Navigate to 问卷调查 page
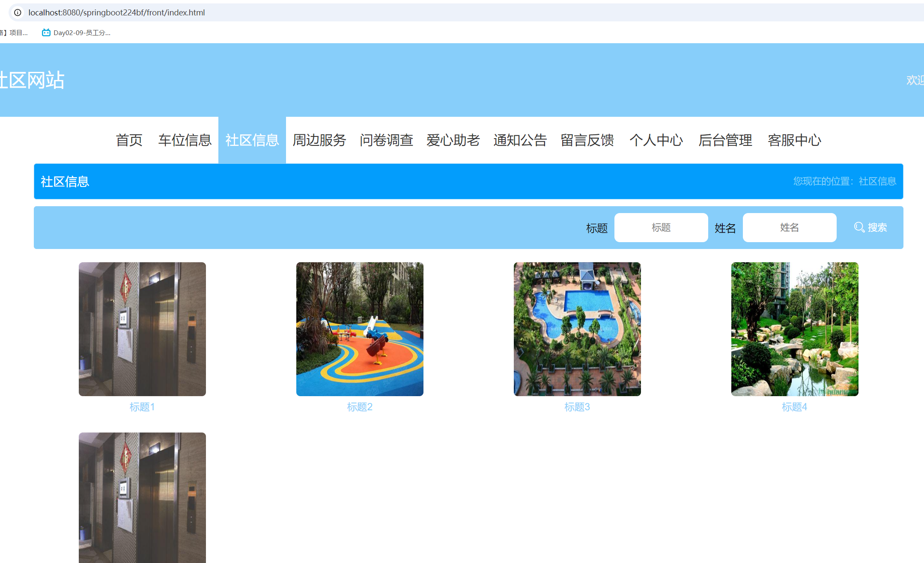This screenshot has height=563, width=924. [386, 140]
